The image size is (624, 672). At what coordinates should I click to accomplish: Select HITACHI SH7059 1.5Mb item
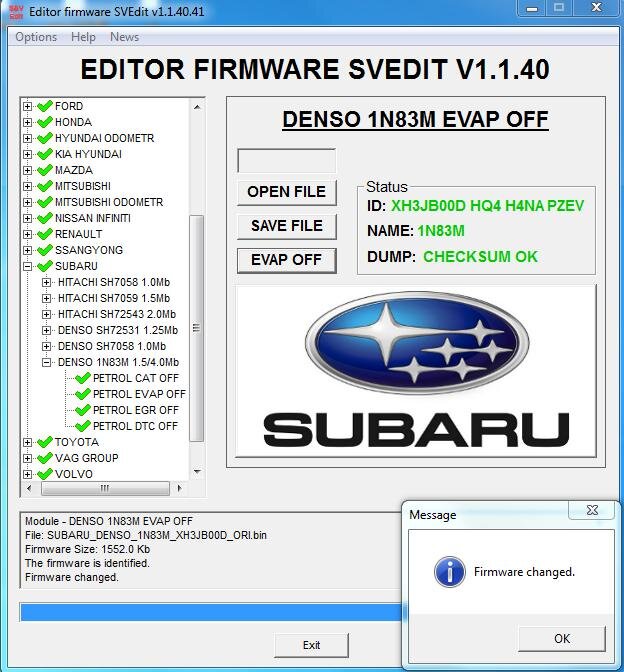(114, 298)
